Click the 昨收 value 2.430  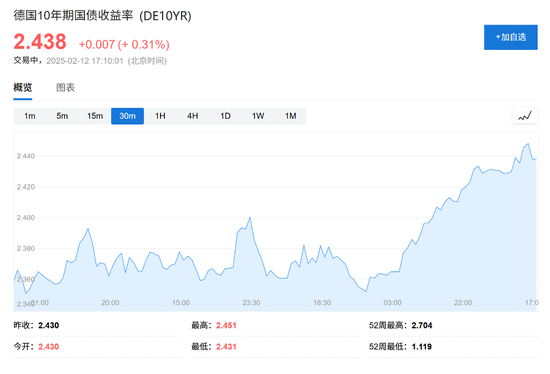click(48, 325)
